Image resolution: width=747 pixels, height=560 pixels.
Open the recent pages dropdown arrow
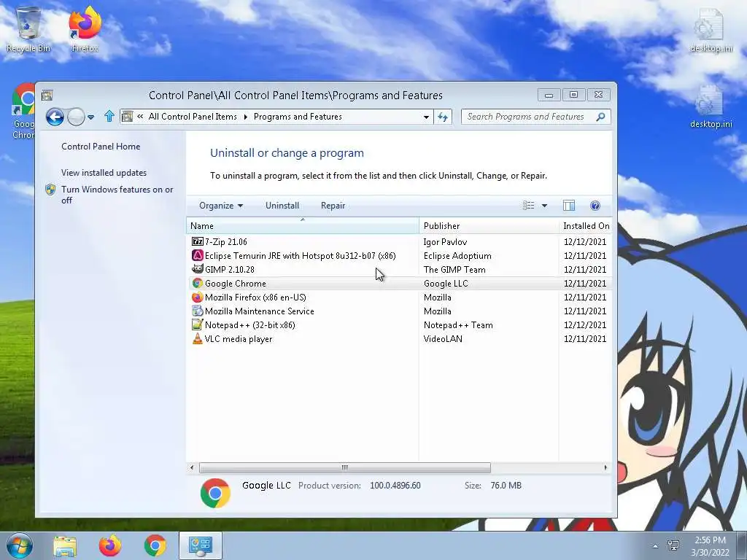[x=91, y=117]
